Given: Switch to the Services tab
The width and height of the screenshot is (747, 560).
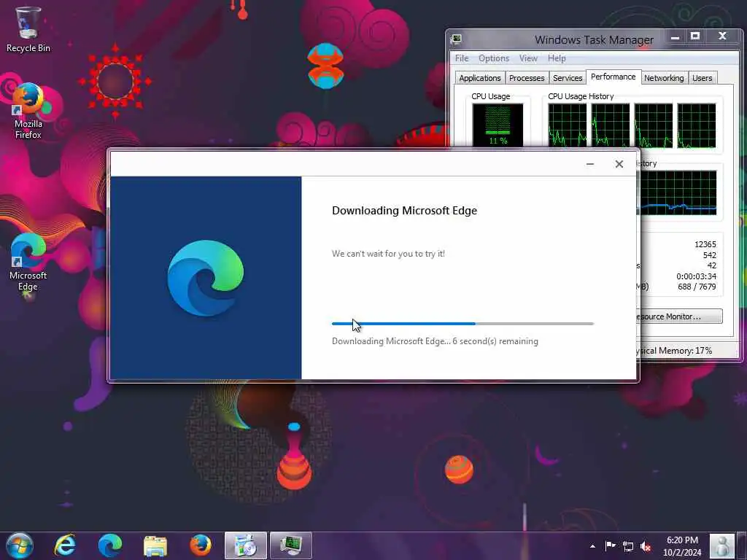Looking at the screenshot, I should coord(568,78).
